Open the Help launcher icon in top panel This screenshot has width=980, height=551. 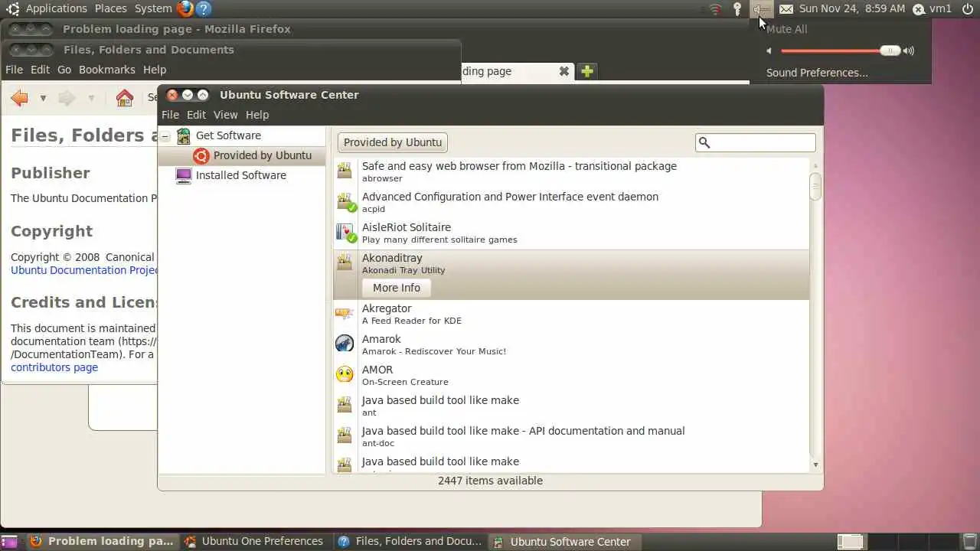203,8
